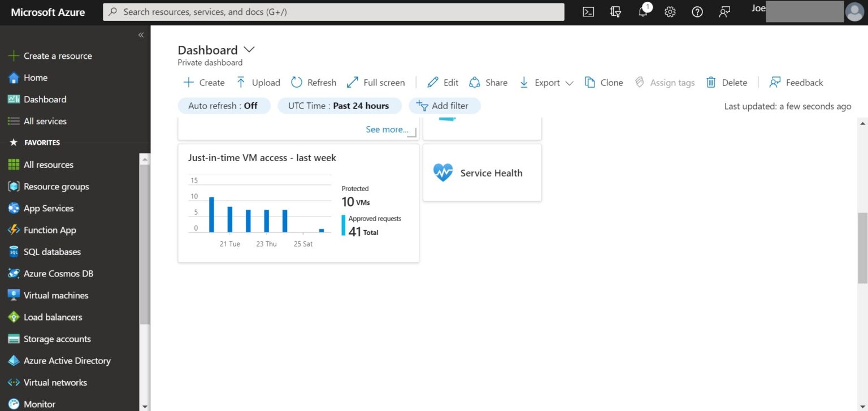The image size is (868, 411).
Task: Open the notifications bell
Action: (x=643, y=11)
